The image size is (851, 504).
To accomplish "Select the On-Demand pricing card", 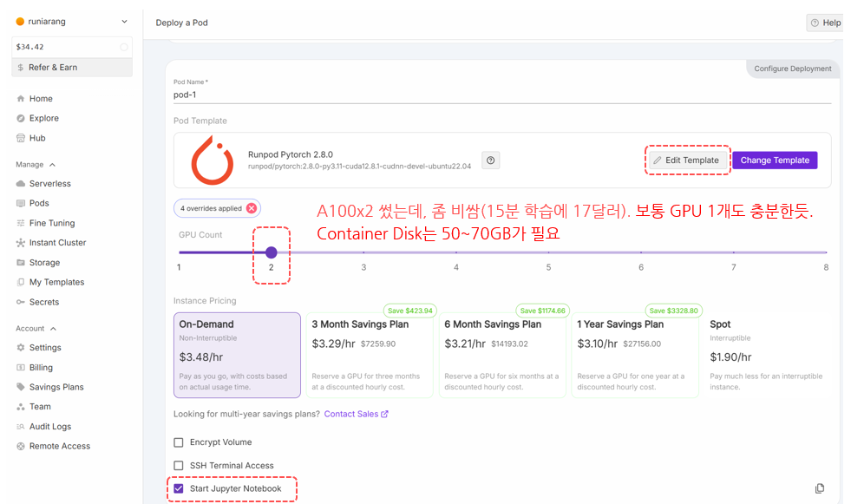I will point(237,356).
